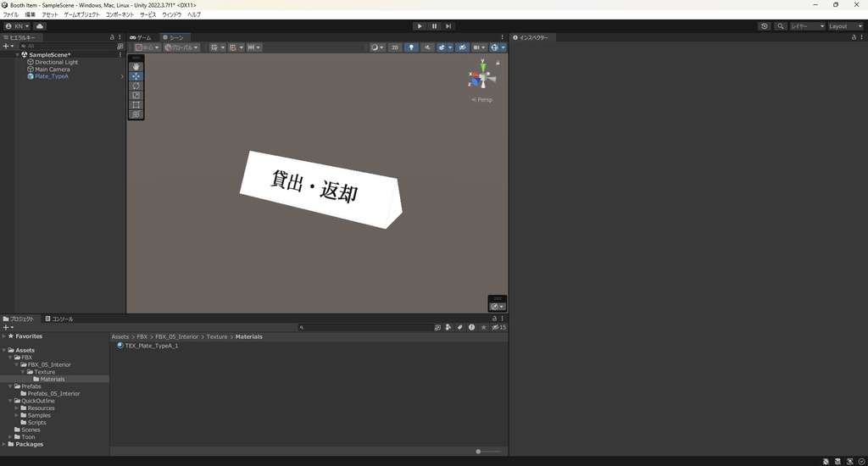Screen dimensions: 868x466
Task: Expand the Favorites section
Action: (4, 336)
